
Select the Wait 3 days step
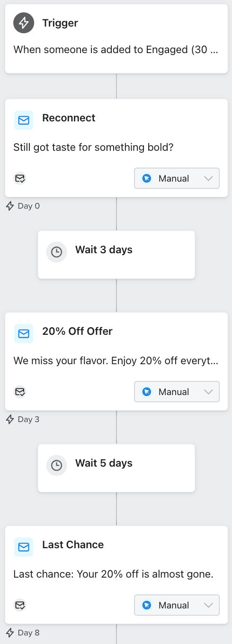click(116, 255)
